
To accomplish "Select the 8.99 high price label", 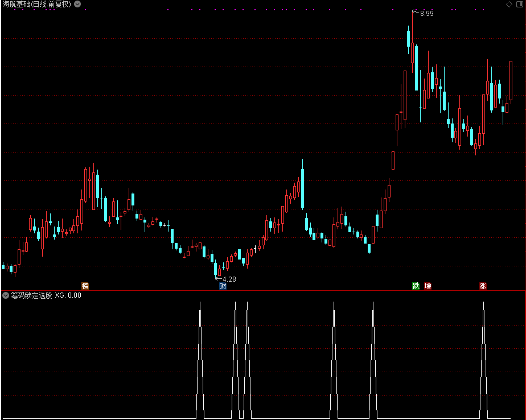I will pos(427,14).
